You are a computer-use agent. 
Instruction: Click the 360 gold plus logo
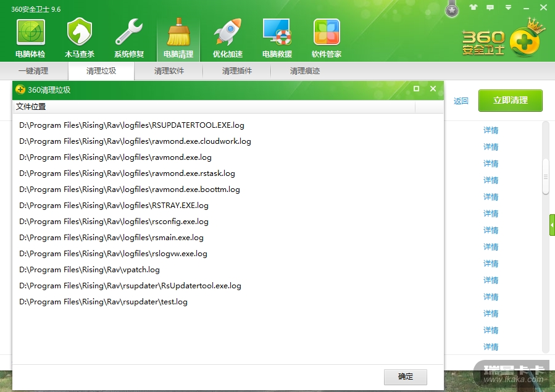point(525,39)
